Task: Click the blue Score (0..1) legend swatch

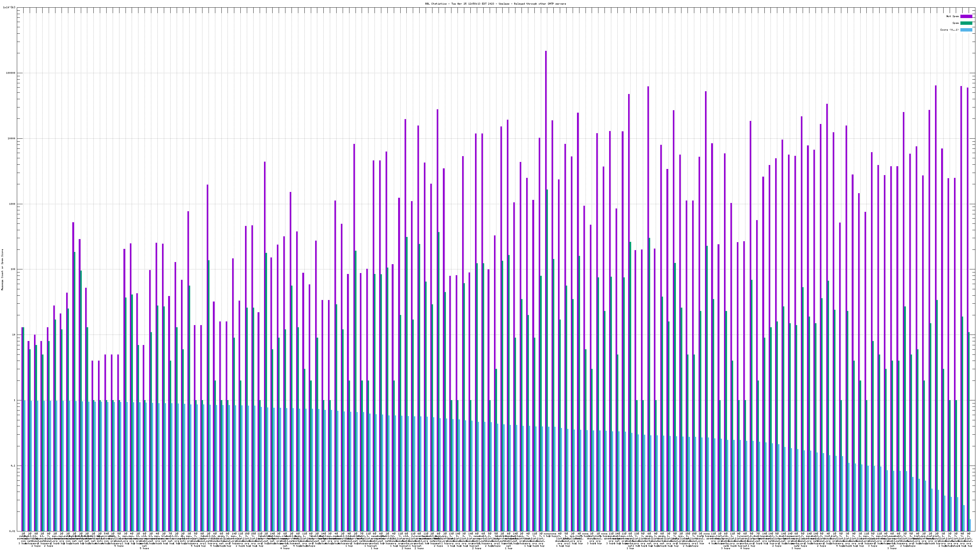Action: pos(966,30)
